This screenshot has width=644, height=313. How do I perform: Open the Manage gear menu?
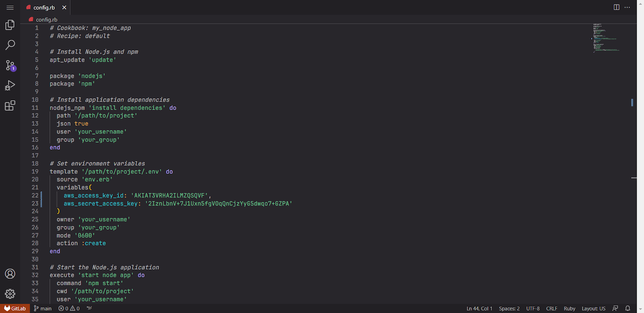click(10, 294)
